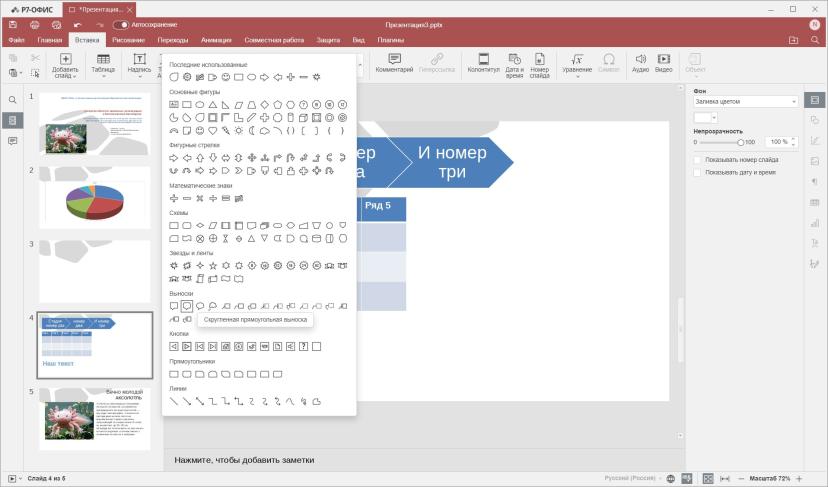Click the Print icon in the title bar
Viewport: 828px width, 487px height.
point(35,25)
